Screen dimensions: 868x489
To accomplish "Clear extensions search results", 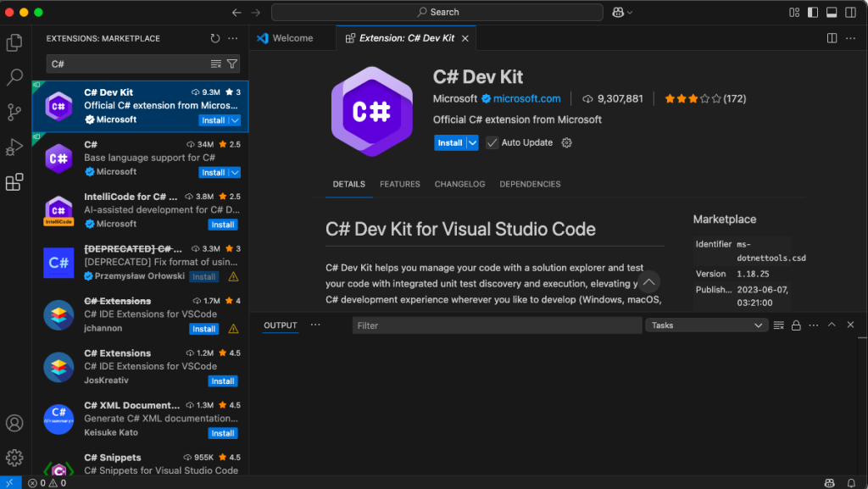I will [216, 64].
